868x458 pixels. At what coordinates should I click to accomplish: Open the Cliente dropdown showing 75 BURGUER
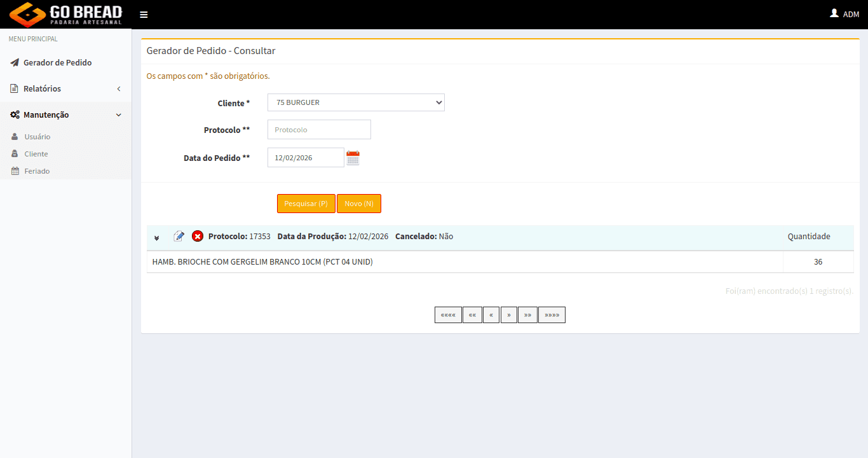pos(356,102)
